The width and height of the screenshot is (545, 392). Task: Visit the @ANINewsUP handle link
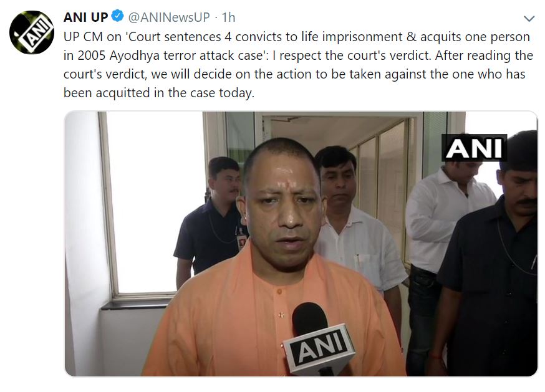169,17
